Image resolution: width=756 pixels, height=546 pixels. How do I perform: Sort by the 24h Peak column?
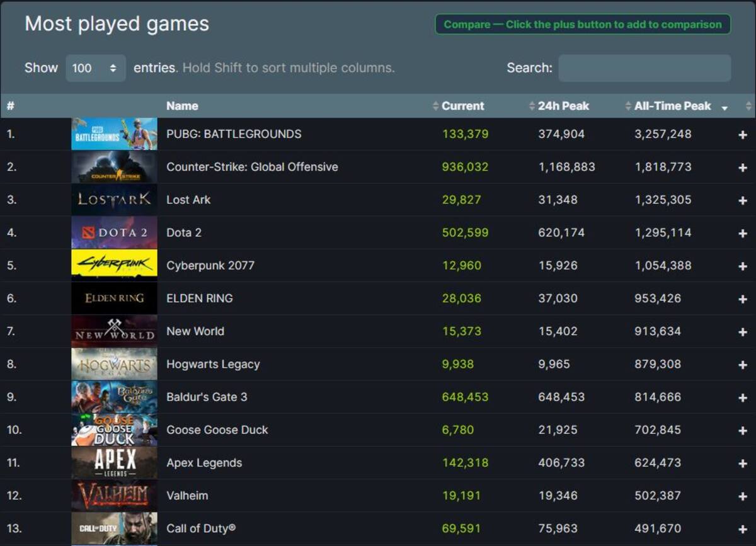[563, 106]
